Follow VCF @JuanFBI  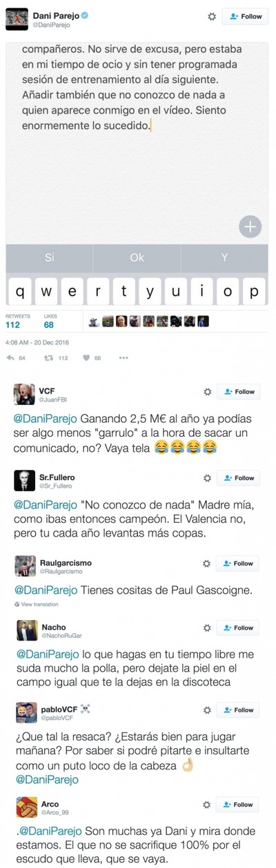[x=238, y=391]
